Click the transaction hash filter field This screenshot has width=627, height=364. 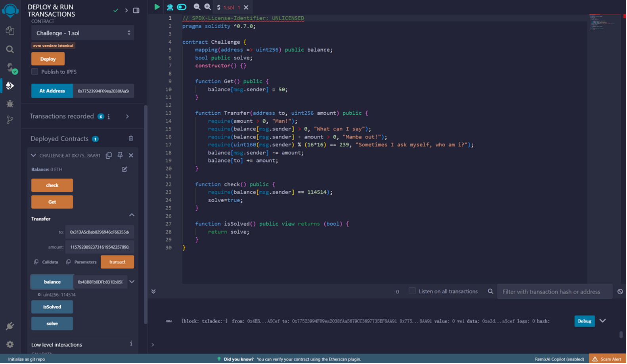click(x=555, y=292)
